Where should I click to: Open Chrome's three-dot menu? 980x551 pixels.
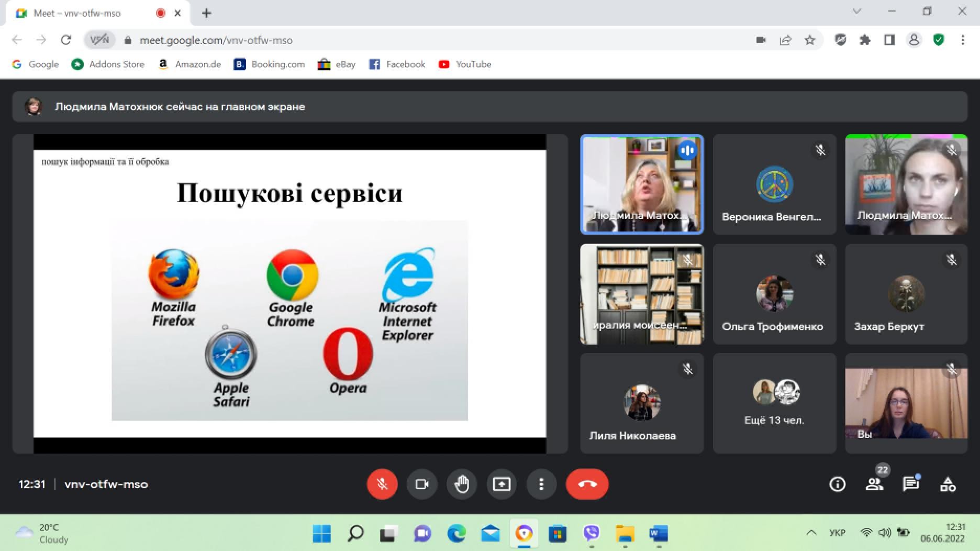point(963,40)
